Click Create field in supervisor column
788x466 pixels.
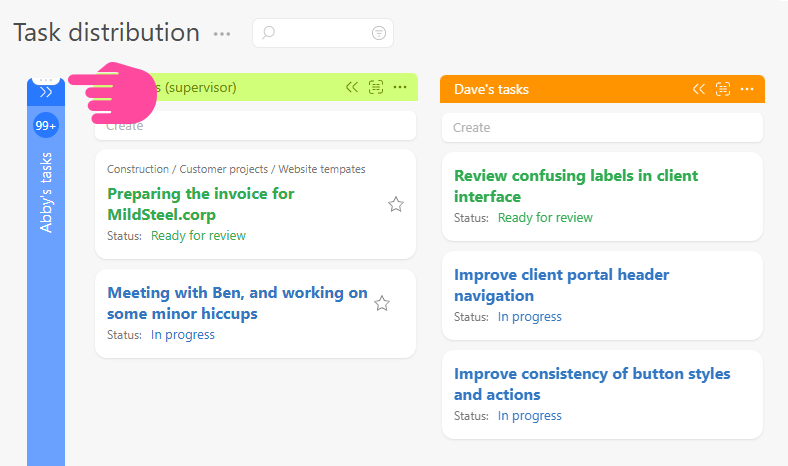(255, 126)
